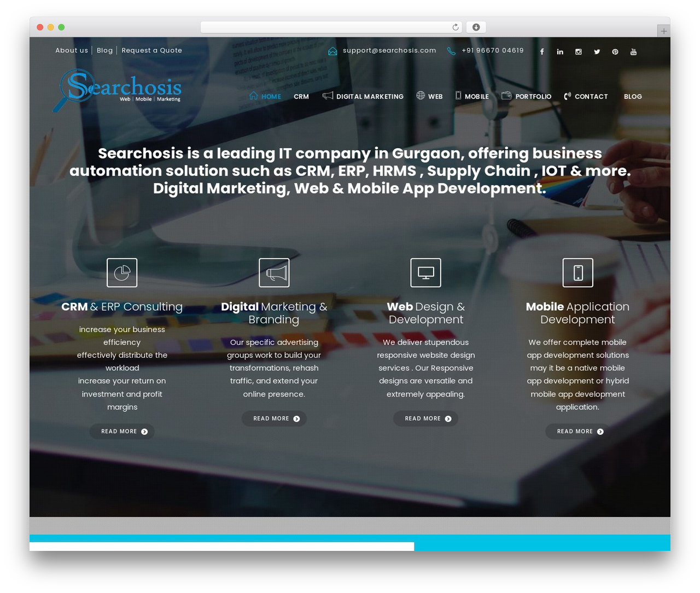Screen dimensions: 700x593
Task: Click the Digital Marketing & Branding heading
Action: click(x=274, y=313)
